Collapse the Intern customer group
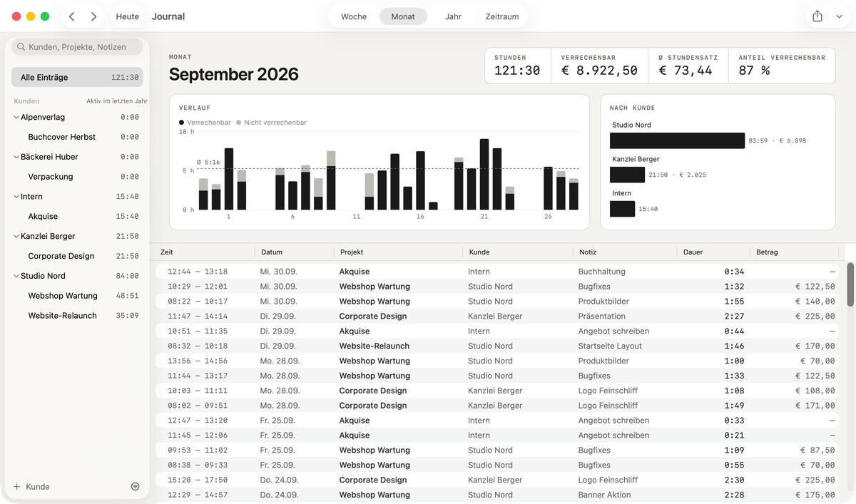This screenshot has width=856, height=504. [x=16, y=197]
